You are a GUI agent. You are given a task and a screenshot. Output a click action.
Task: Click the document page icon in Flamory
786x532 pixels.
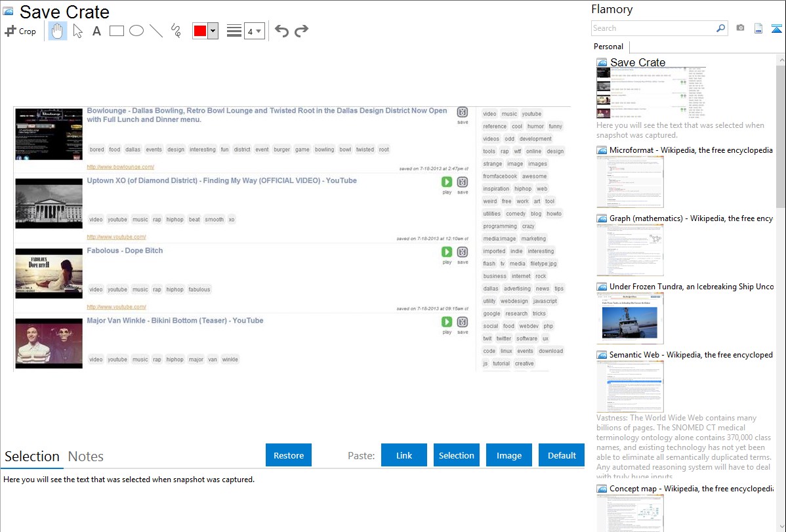[x=758, y=28]
